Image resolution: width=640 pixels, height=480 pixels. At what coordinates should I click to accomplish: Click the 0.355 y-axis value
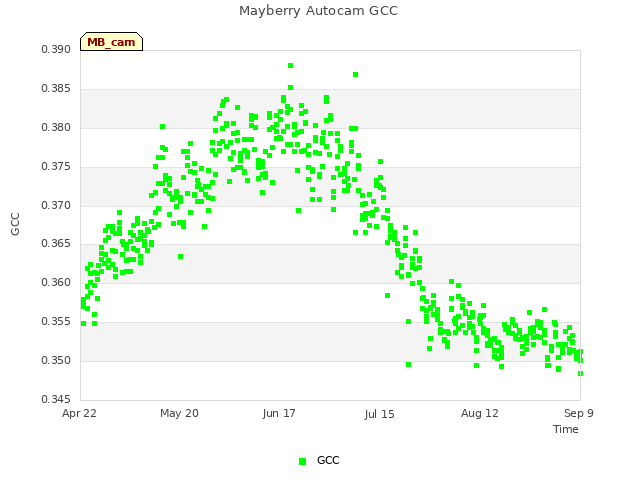(56, 322)
